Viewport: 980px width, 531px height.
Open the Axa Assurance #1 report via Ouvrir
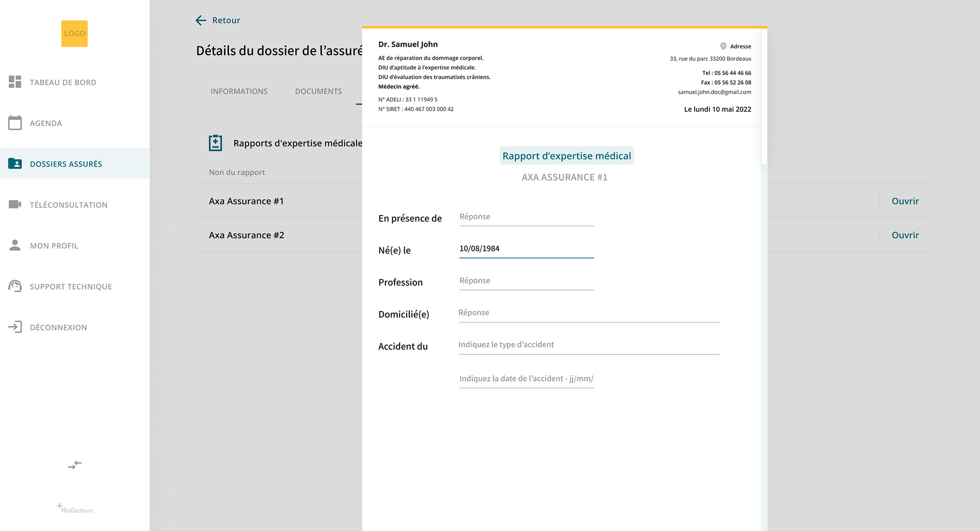(905, 201)
